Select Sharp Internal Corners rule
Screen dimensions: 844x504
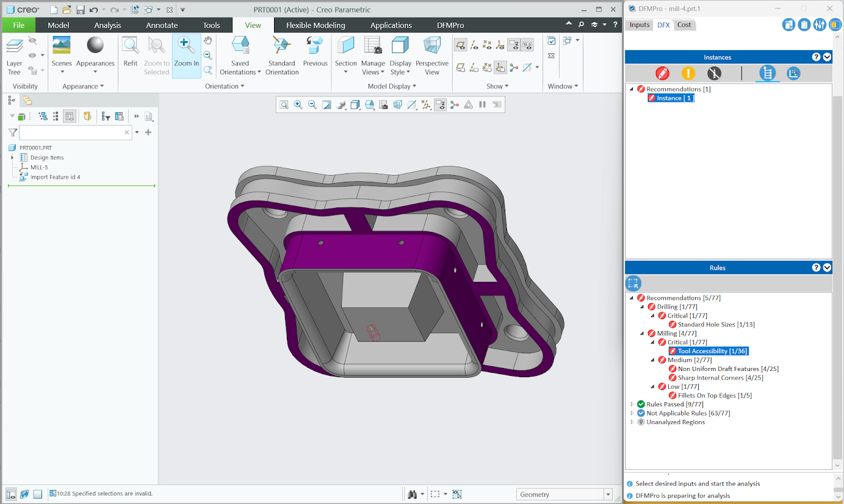pos(720,378)
